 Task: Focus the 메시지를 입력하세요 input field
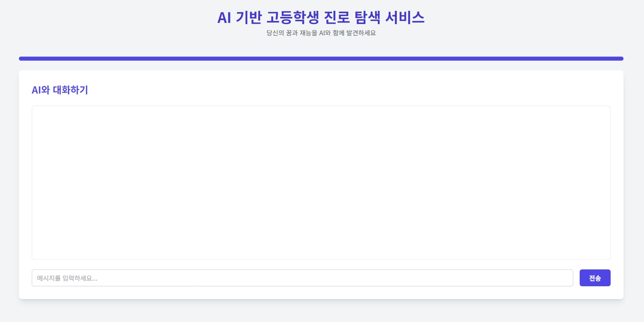pyautogui.click(x=302, y=278)
